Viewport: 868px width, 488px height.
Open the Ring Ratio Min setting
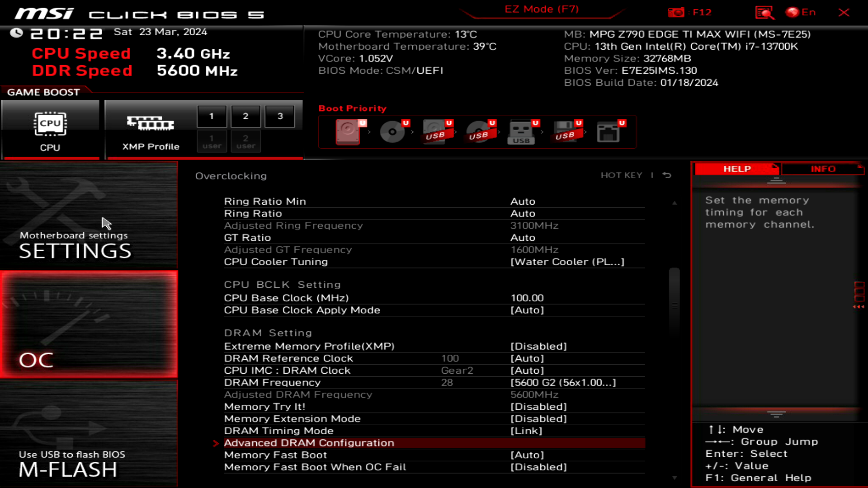[x=434, y=202]
